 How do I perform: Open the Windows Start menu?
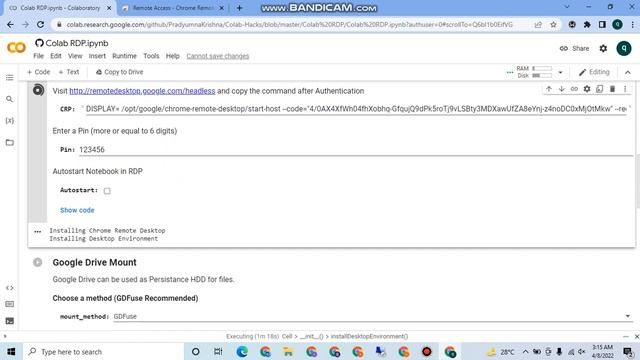tap(11, 352)
